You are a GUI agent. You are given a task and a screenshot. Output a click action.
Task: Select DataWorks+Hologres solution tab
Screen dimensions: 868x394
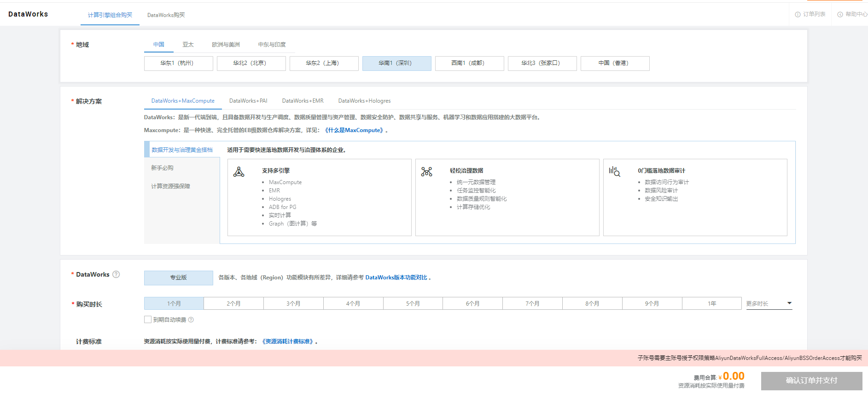coord(364,101)
